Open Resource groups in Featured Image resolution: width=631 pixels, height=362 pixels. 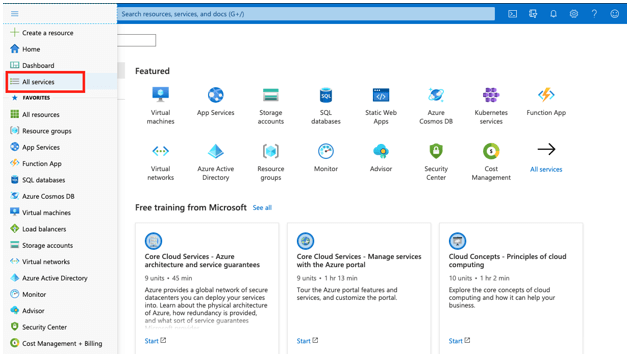(271, 162)
